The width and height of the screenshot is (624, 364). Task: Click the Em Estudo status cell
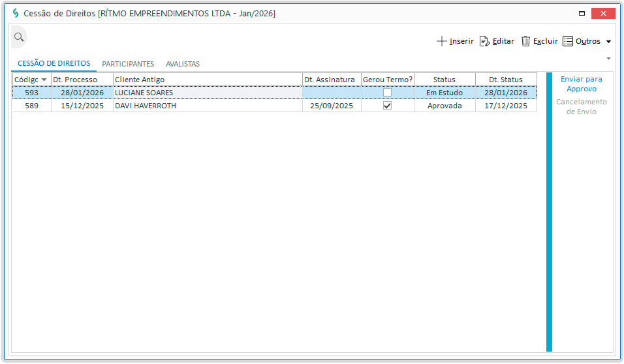click(445, 93)
